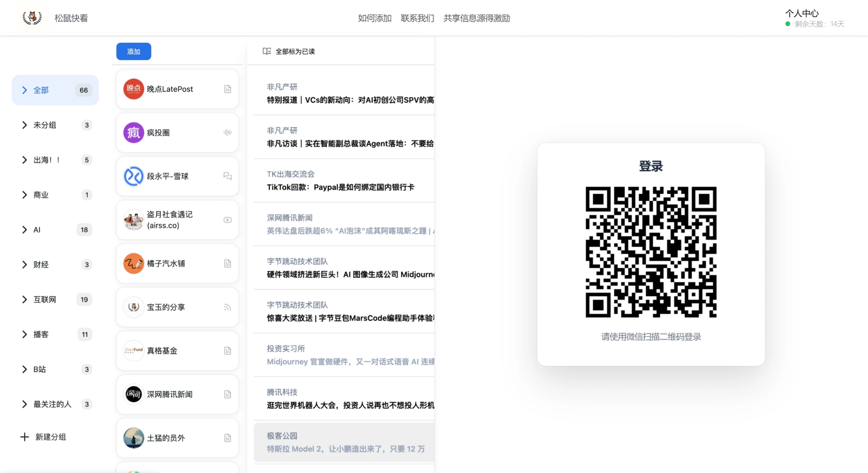Expand the 播客 group chevron
868x473 pixels.
pos(24,334)
